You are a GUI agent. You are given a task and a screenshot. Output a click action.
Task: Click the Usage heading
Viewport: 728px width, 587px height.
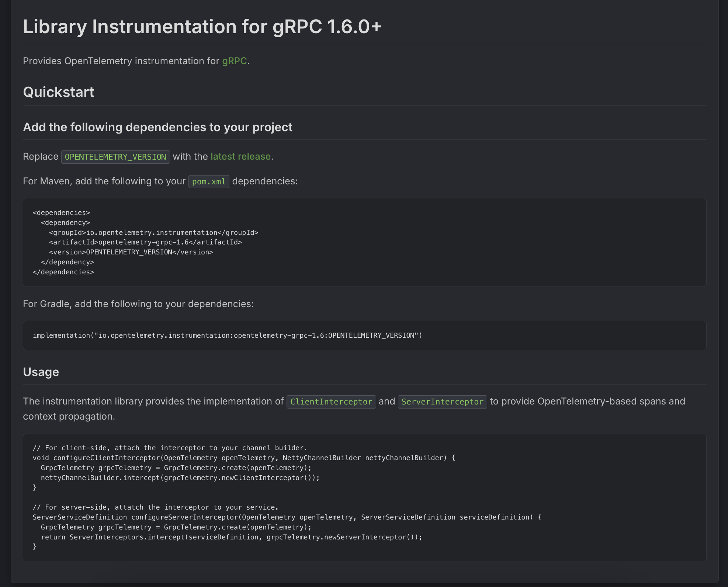(41, 372)
